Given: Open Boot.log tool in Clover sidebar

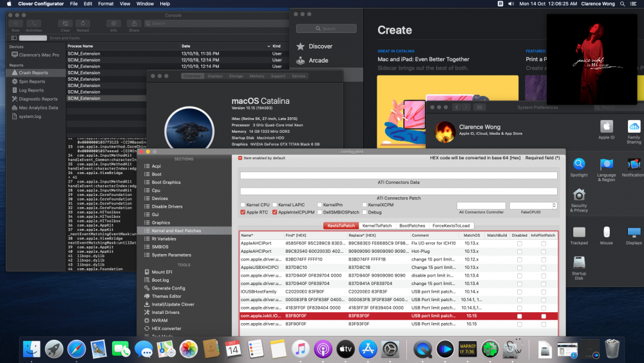Looking at the screenshot, I should pyautogui.click(x=160, y=280).
